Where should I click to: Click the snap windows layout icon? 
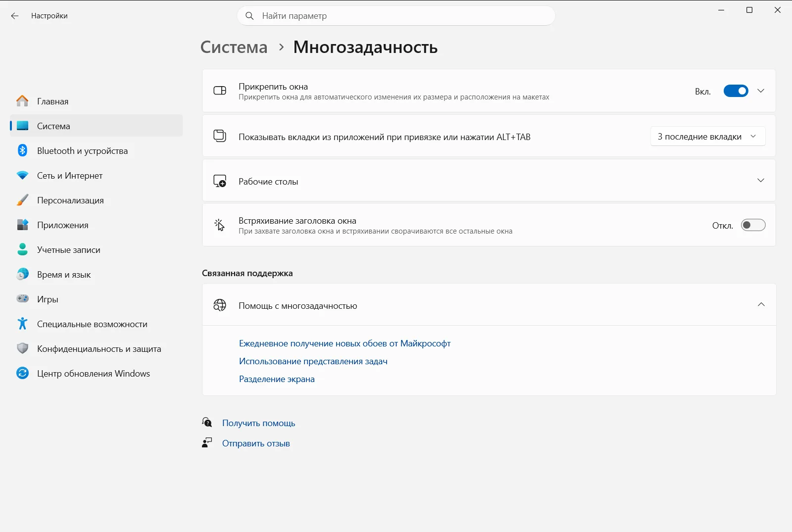220,91
